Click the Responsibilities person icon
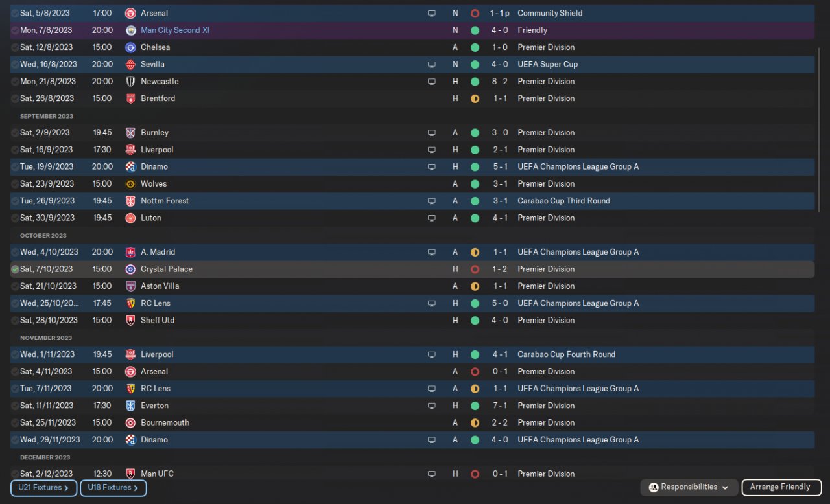 654,487
